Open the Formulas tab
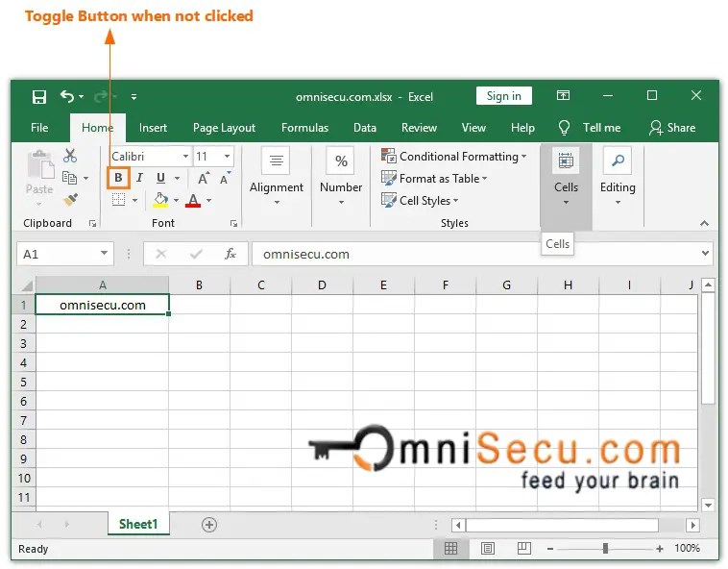This screenshot has height=569, width=728. pyautogui.click(x=304, y=128)
